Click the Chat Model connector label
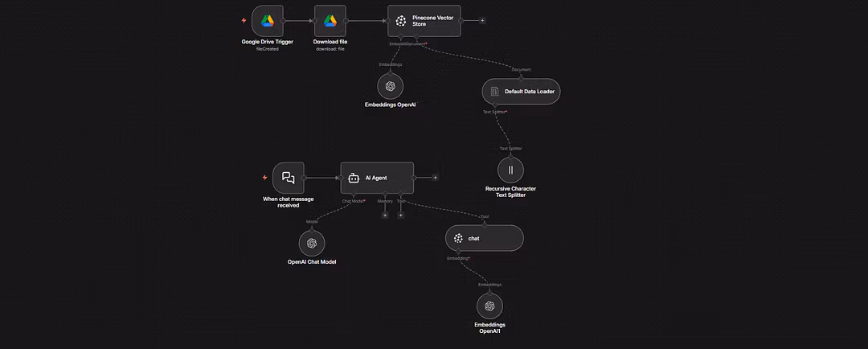Viewport: 868px width, 349px height. (353, 201)
